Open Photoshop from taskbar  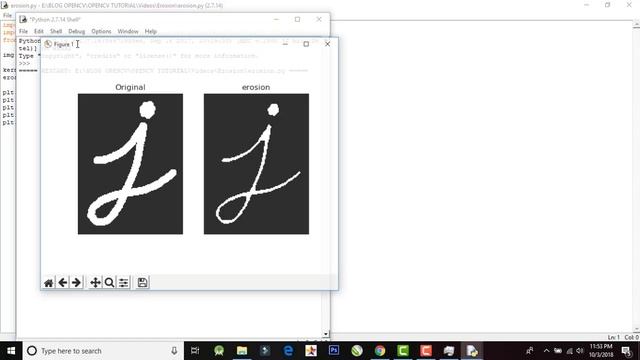[x=334, y=351]
